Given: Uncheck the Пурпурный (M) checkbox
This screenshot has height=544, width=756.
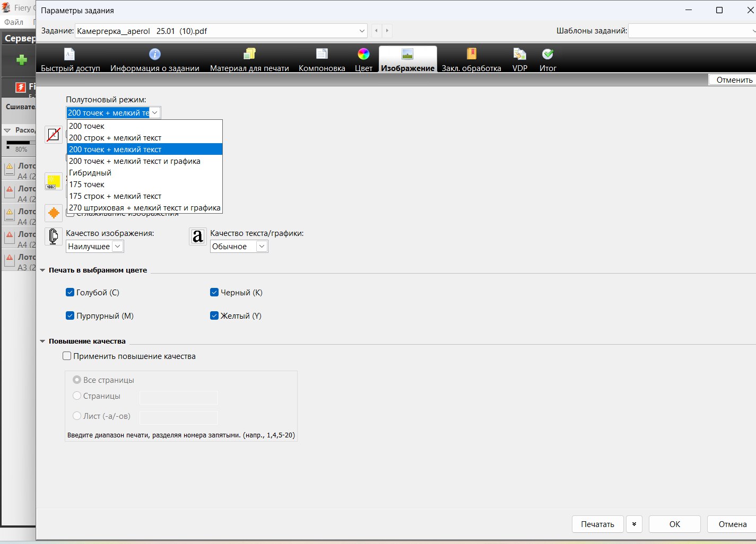Looking at the screenshot, I should pyautogui.click(x=70, y=315).
